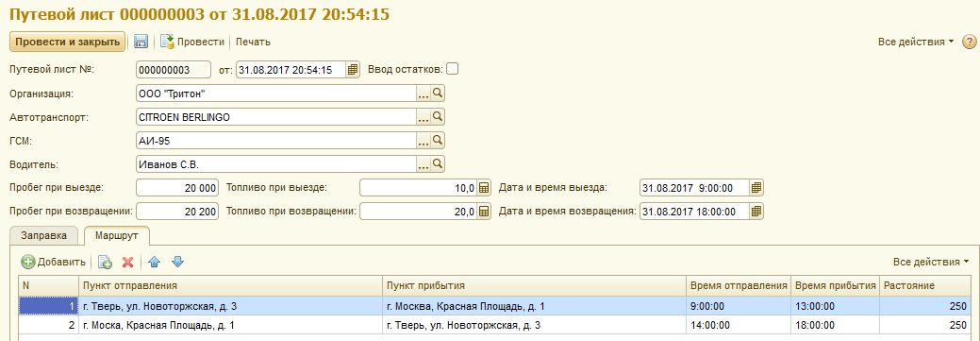Click ellipsis button of Водитель field
980x341 pixels.
424,164
